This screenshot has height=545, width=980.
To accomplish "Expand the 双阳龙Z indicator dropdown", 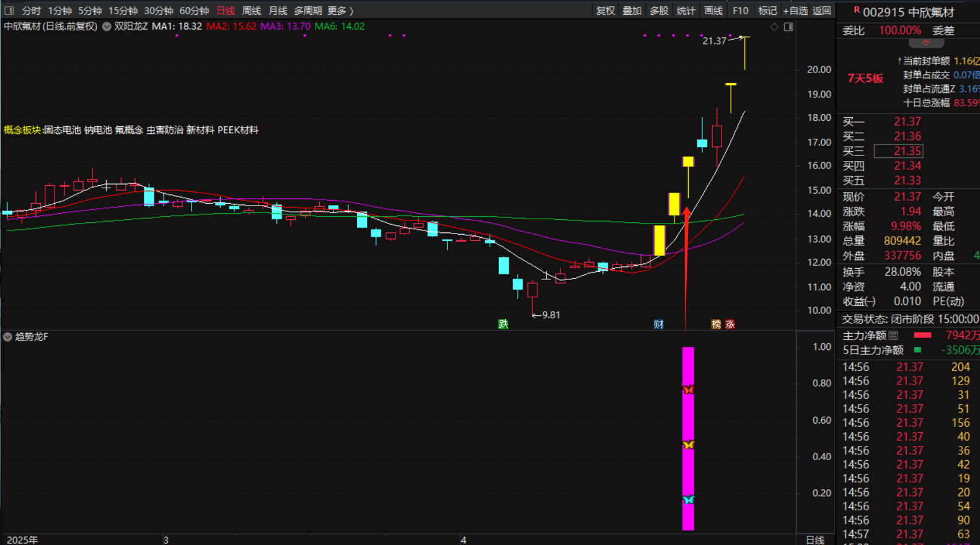I will point(107,27).
